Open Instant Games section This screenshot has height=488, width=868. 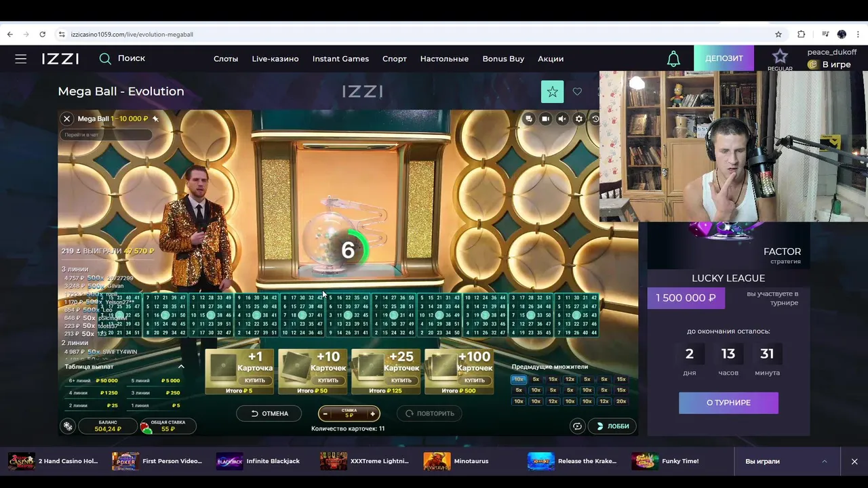(x=340, y=59)
